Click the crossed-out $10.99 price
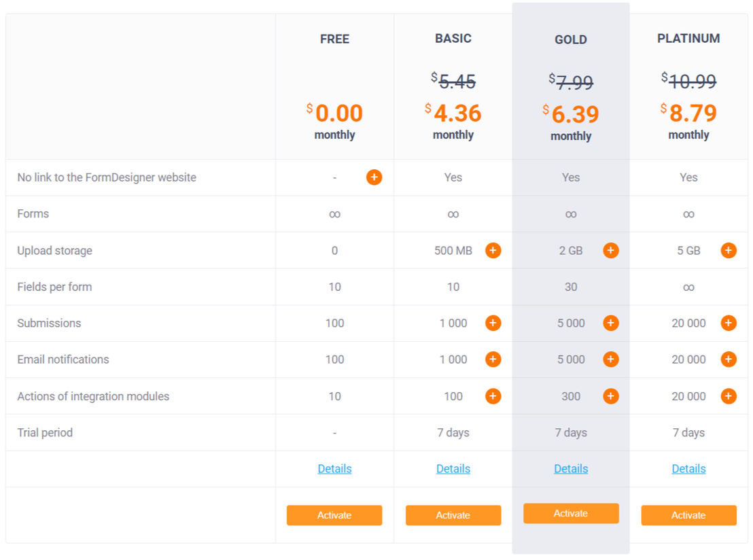This screenshot has height=560, width=753. point(688,81)
